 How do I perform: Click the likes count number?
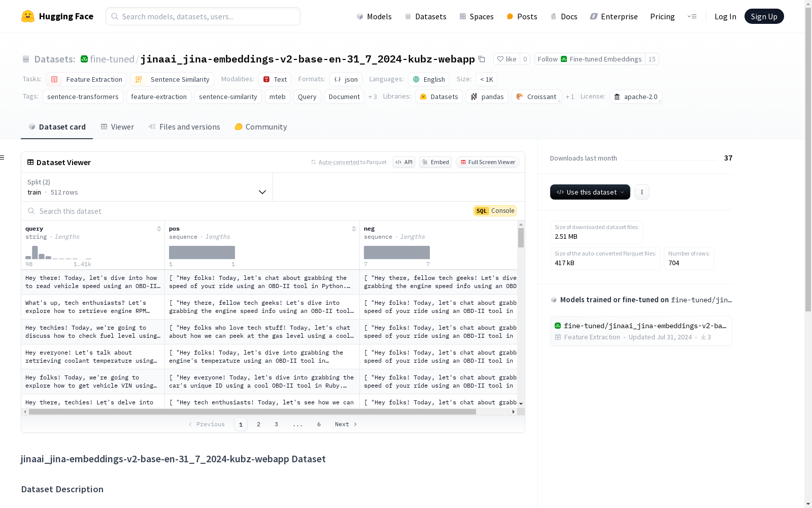pyautogui.click(x=525, y=59)
